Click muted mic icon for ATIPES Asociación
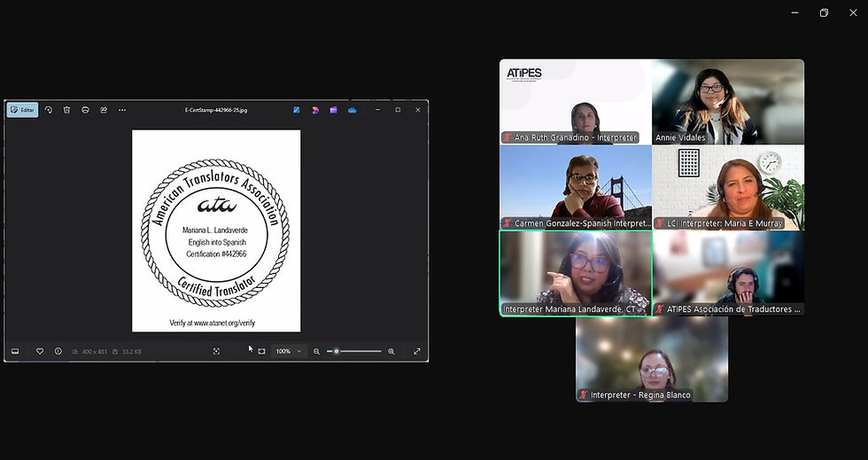The height and width of the screenshot is (460, 868). pos(660,309)
